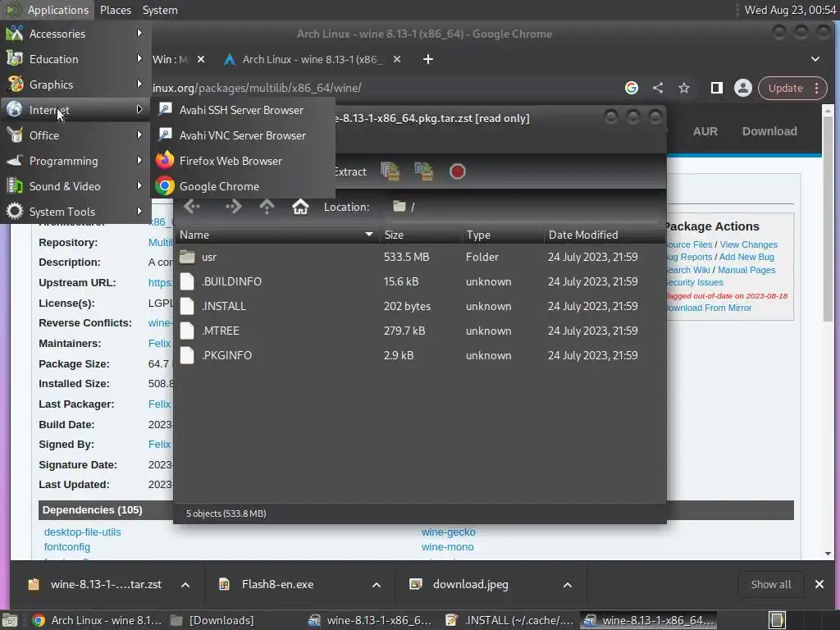Switch to Downloads window in taskbar

[212, 620]
